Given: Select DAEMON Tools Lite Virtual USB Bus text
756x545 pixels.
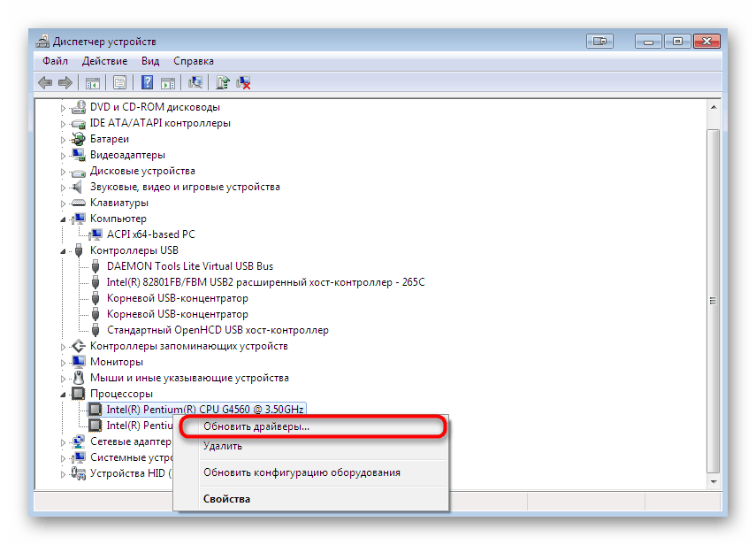Looking at the screenshot, I should coord(190,266).
